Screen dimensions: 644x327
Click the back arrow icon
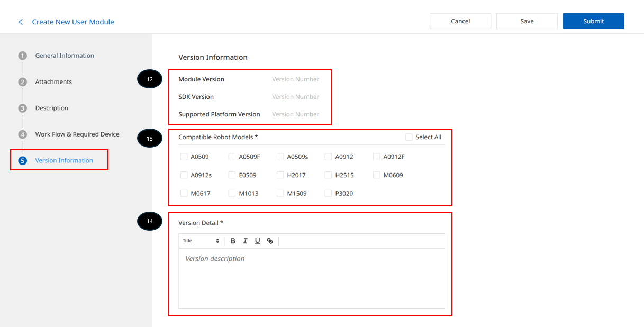21,22
